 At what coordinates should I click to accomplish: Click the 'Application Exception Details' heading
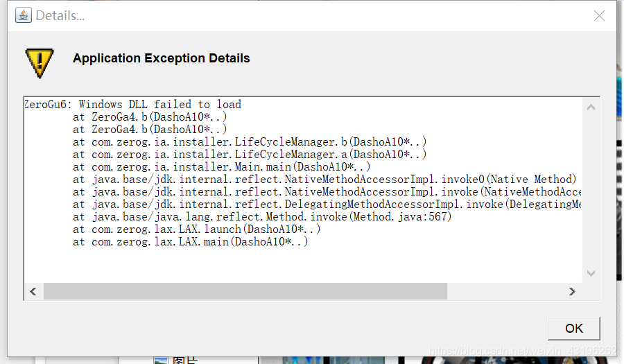(x=161, y=58)
